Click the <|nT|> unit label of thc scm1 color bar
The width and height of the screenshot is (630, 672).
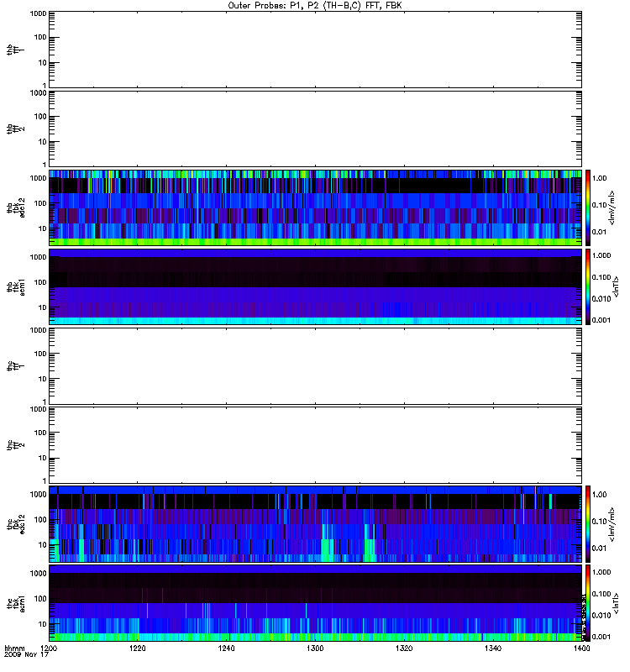point(616,603)
